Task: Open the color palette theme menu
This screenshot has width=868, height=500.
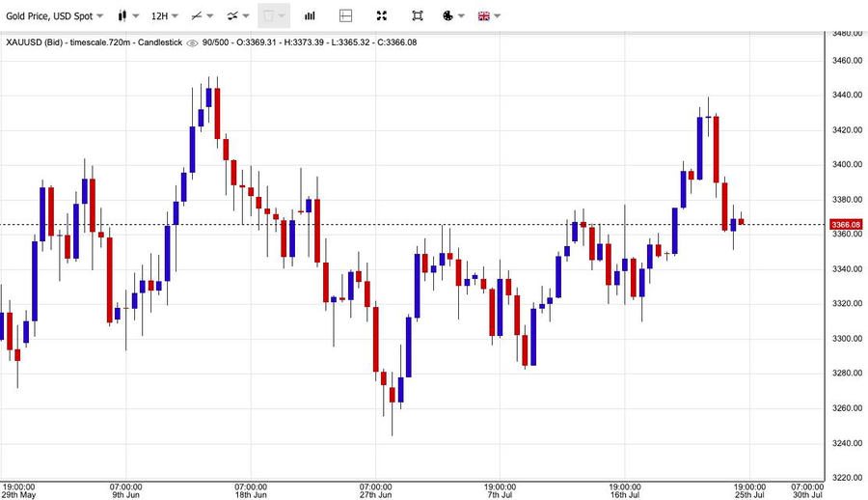Action: pos(452,16)
